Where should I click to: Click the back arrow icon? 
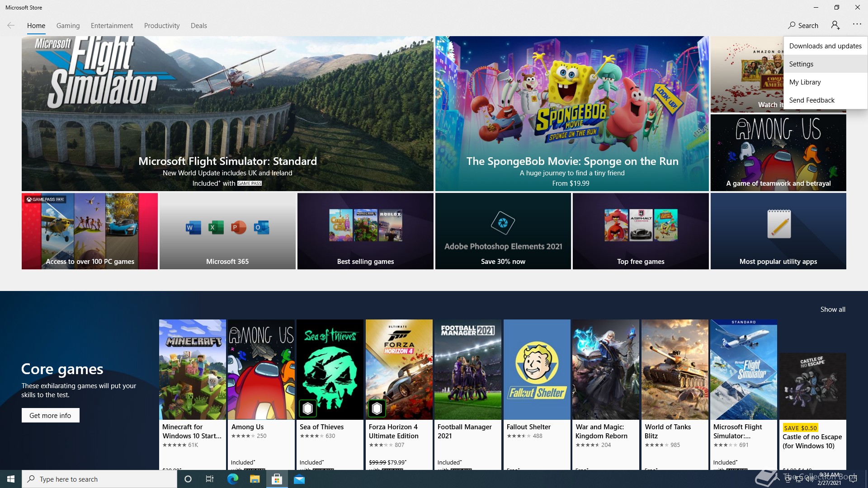[11, 26]
